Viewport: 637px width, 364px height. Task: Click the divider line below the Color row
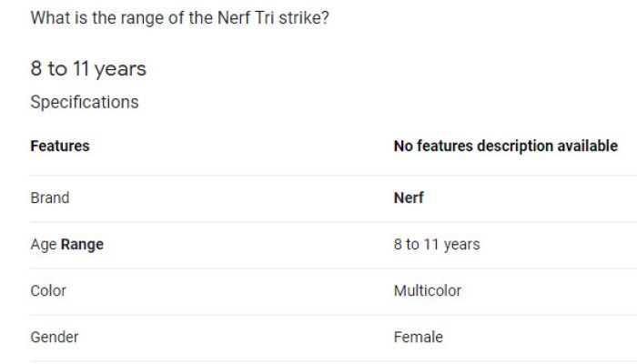(x=328, y=315)
